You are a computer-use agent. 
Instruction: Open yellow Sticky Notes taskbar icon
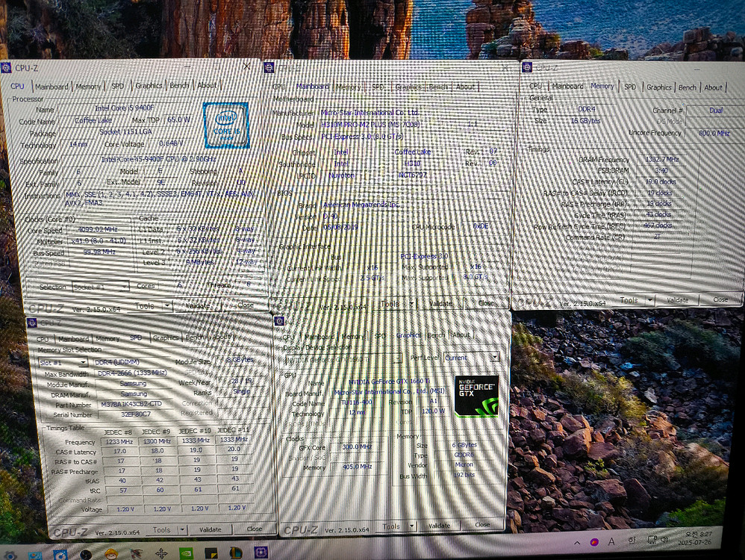(211, 553)
